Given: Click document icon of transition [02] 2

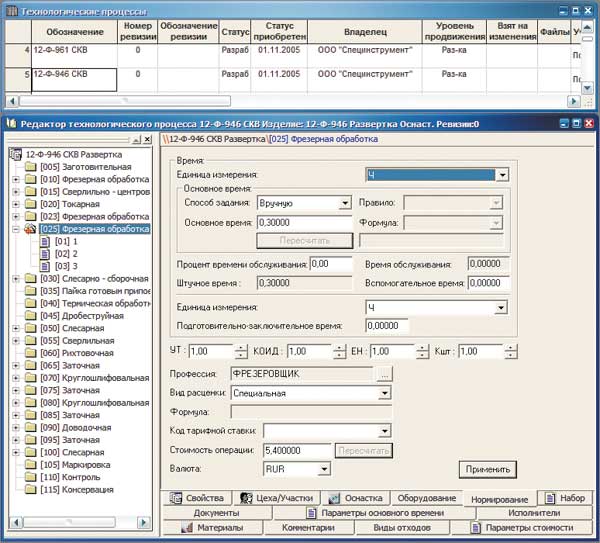Looking at the screenshot, I should 45,254.
